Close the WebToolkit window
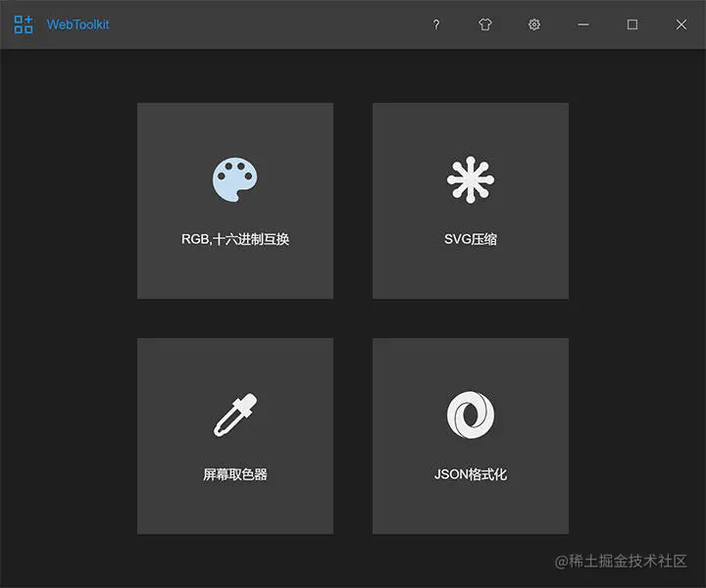Viewport: 706px width, 588px height. point(681,24)
